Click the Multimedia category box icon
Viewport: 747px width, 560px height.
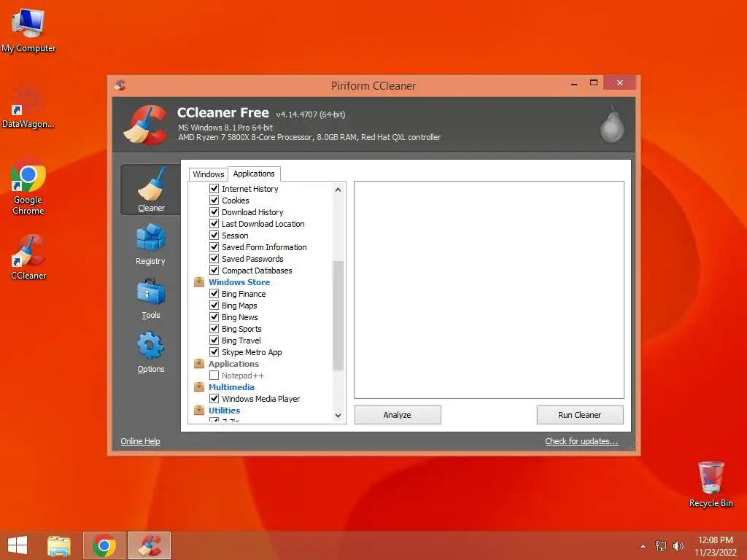point(199,387)
